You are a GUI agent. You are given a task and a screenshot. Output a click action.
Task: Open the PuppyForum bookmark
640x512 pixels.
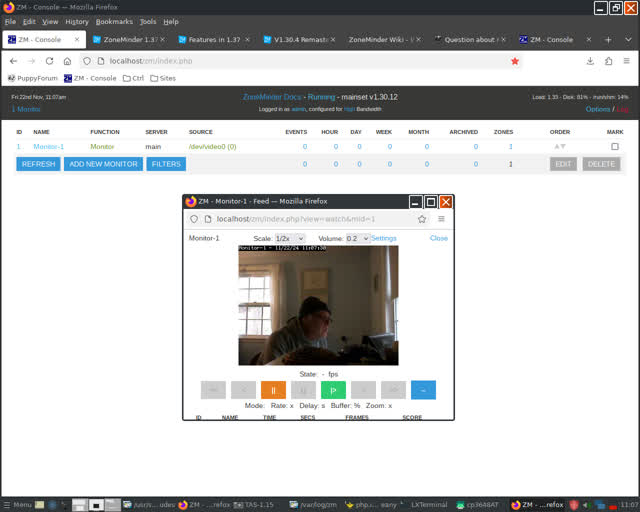click(x=33, y=78)
